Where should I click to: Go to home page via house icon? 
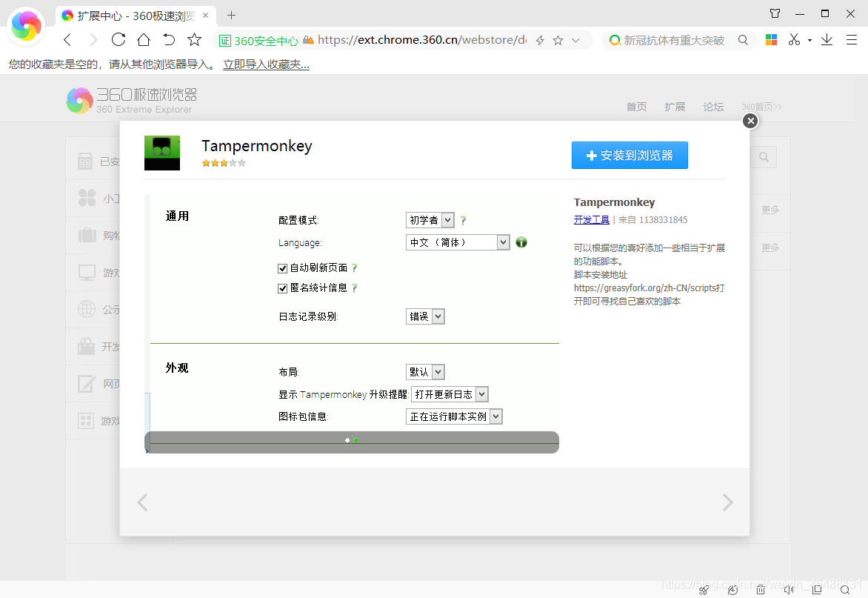point(144,40)
